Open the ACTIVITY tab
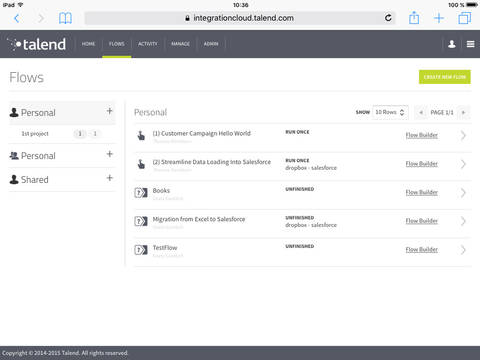The width and height of the screenshot is (480, 360). (148, 44)
